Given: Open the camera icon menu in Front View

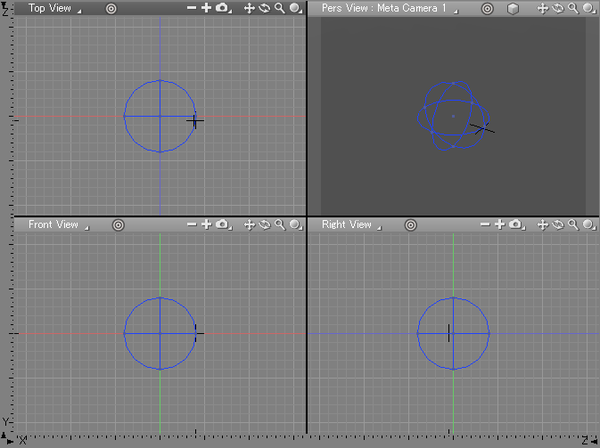Looking at the screenshot, I should coord(223,225).
